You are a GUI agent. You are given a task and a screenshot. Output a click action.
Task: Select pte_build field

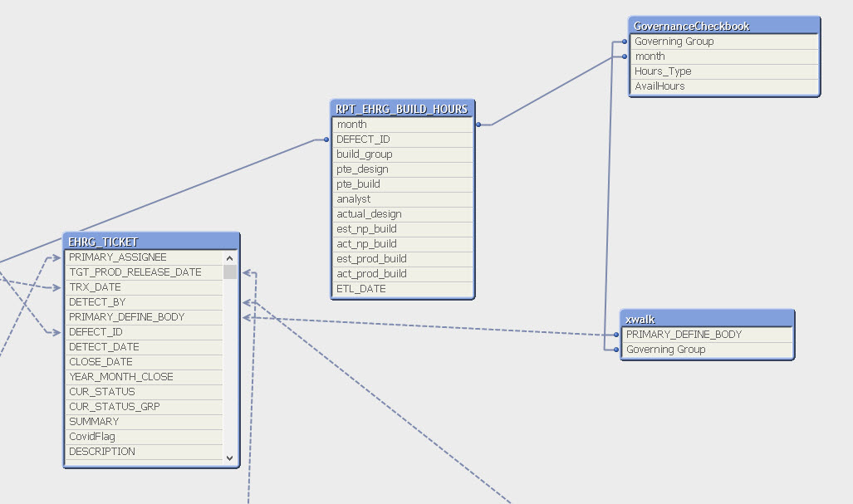[403, 184]
